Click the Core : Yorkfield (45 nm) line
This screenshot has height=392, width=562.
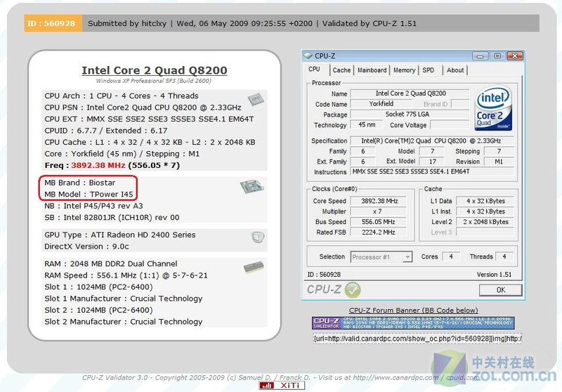(x=122, y=154)
